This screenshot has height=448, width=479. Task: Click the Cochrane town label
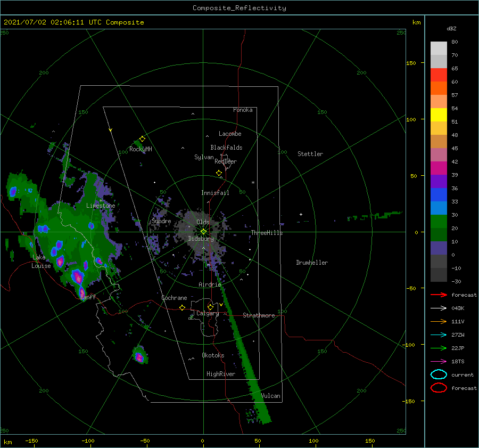tap(174, 298)
